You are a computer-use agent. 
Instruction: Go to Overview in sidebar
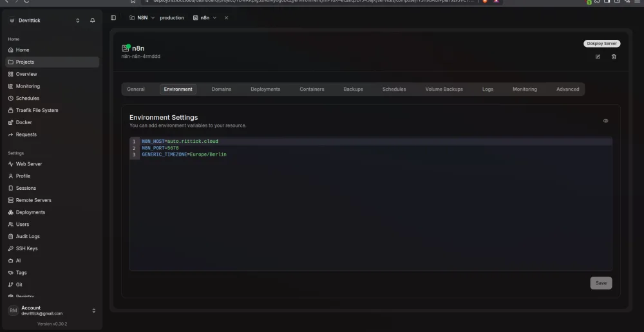pyautogui.click(x=52, y=74)
